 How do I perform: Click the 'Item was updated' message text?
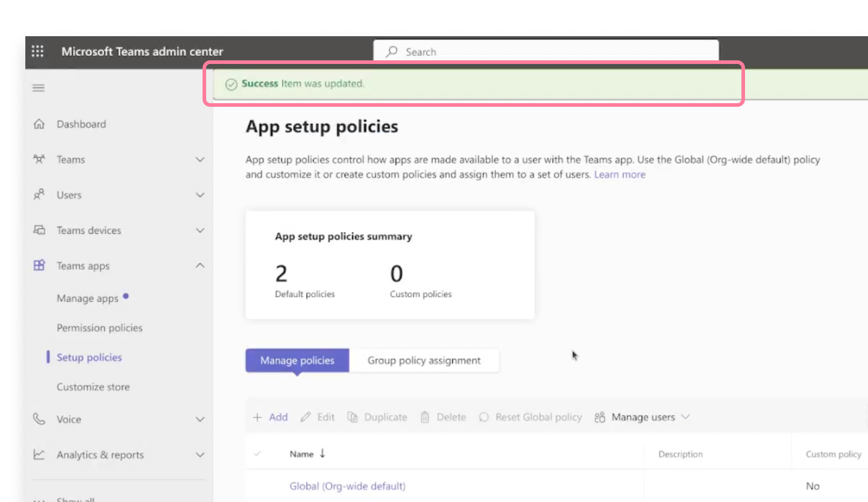click(322, 84)
